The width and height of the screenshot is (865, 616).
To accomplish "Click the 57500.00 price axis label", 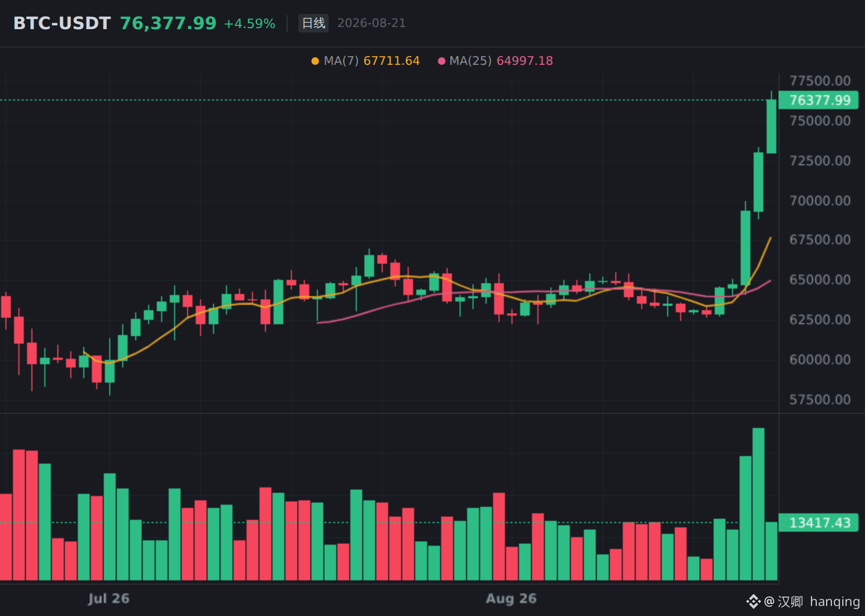I will click(820, 400).
